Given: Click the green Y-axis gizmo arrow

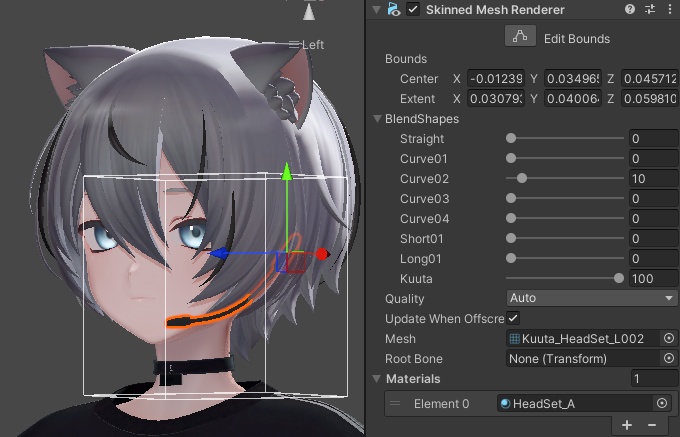Looking at the screenshot, I should tap(287, 171).
